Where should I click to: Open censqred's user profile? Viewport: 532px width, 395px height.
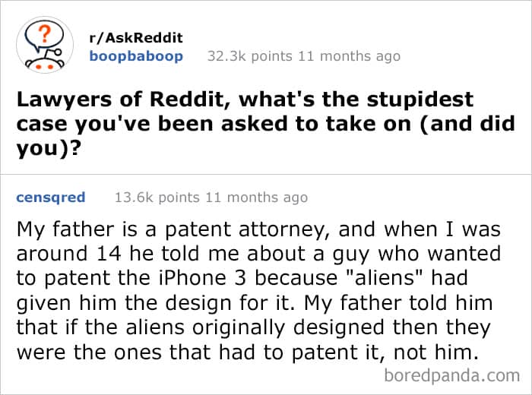pyautogui.click(x=50, y=197)
